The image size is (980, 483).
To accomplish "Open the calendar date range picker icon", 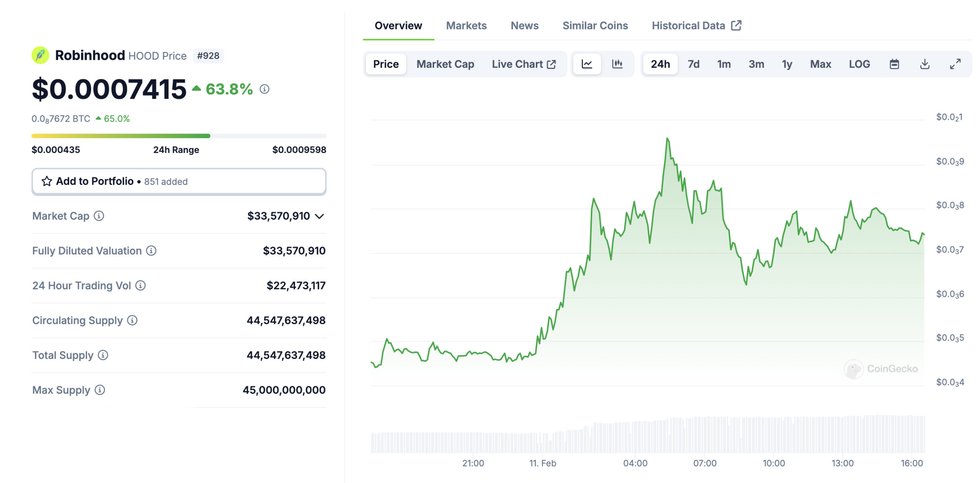I will coord(895,64).
